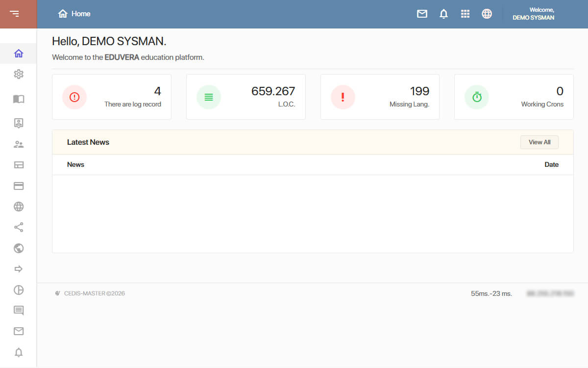This screenshot has height=368, width=588.
Task: Open the share icon in sidebar
Action: tap(19, 227)
